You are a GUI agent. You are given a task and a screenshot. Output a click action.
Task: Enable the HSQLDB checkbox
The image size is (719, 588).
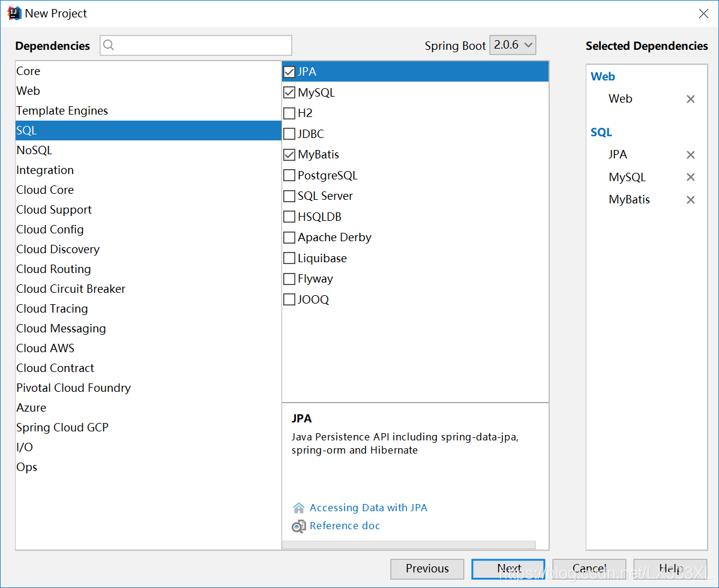point(289,217)
